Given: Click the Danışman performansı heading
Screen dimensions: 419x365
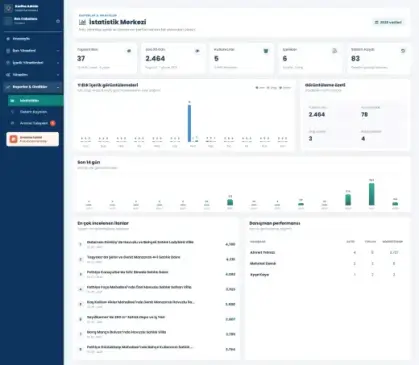Looking at the screenshot, I should (x=275, y=223).
